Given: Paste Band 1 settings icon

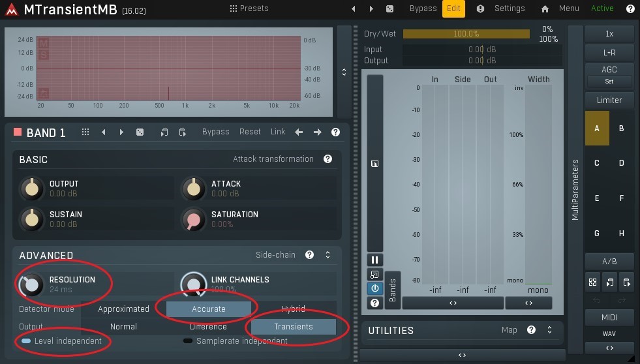Looking at the screenshot, I should coord(183,132).
